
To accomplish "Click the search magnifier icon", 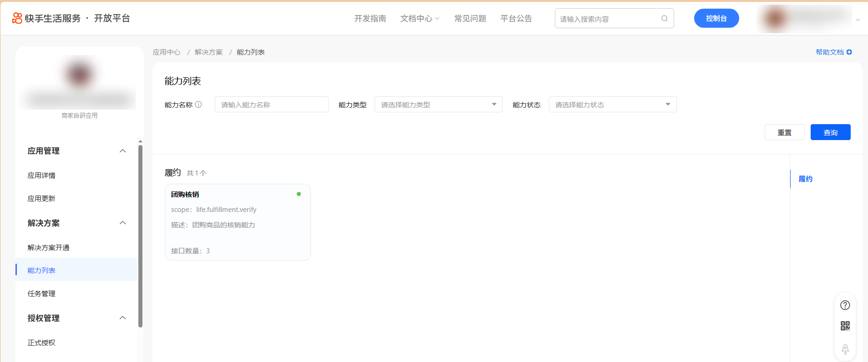I will coord(664,19).
